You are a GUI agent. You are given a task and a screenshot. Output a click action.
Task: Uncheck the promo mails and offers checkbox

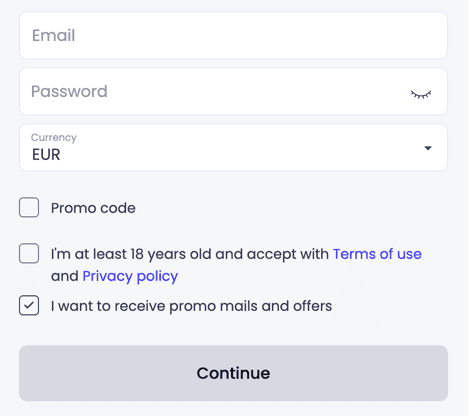point(29,305)
